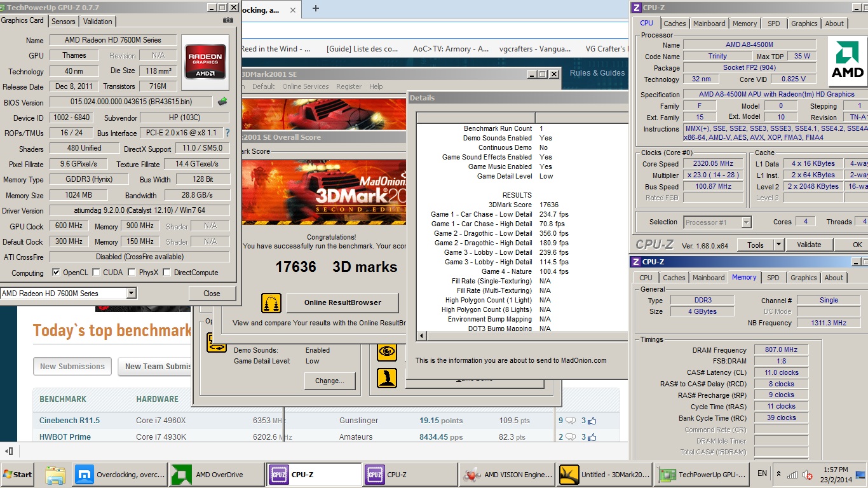Switch to AMD VISION Engine taskbar item
Viewport: 868px width, 488px height.
click(507, 474)
